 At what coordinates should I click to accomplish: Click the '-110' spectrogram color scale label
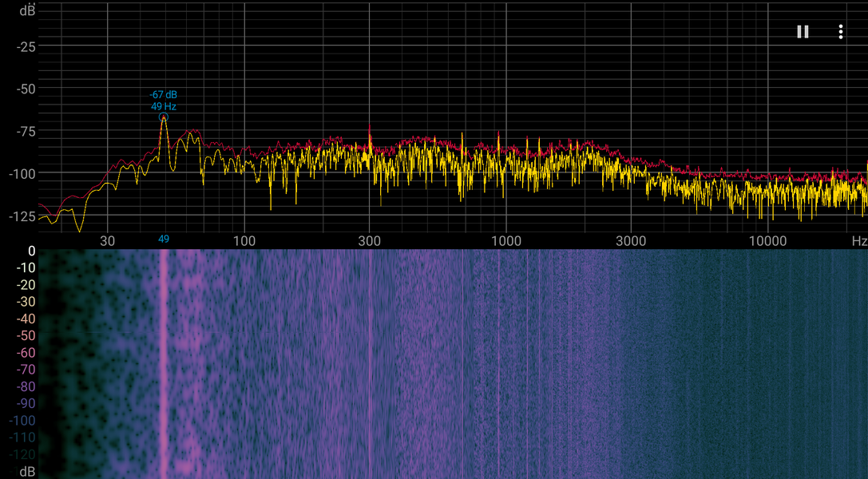(22, 437)
